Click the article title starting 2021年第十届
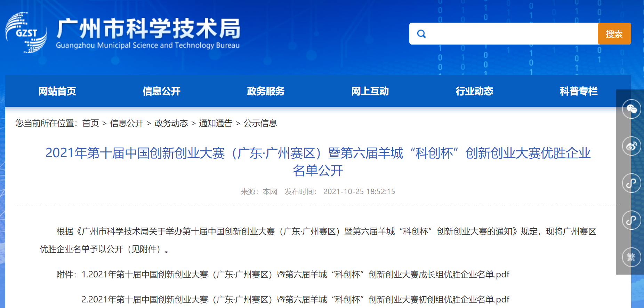The height and width of the screenshot is (308, 644). (x=318, y=162)
